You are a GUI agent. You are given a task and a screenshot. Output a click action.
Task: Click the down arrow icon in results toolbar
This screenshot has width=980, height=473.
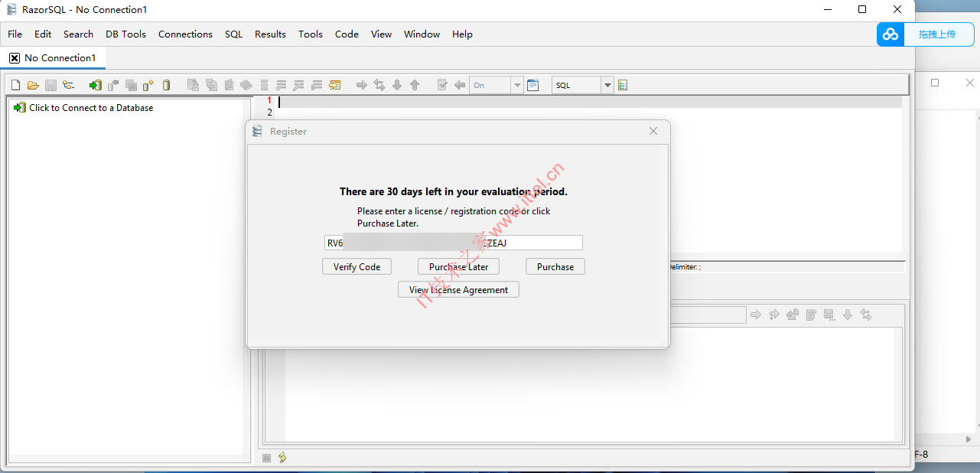pyautogui.click(x=848, y=315)
